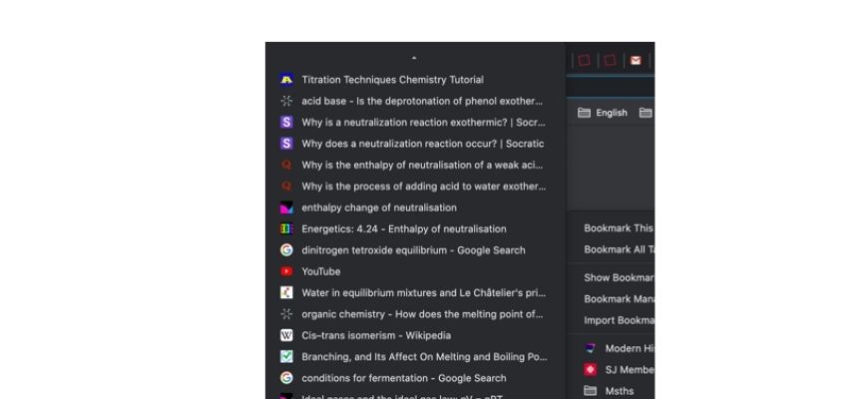The height and width of the screenshot is (399, 868).
Task: Open Bookmark Manager menu option
Action: pos(611,299)
